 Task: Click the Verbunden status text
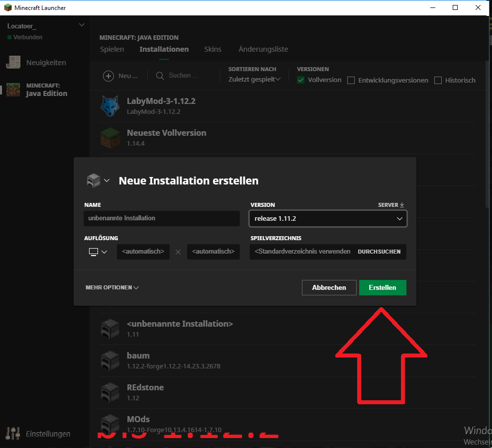(28, 37)
